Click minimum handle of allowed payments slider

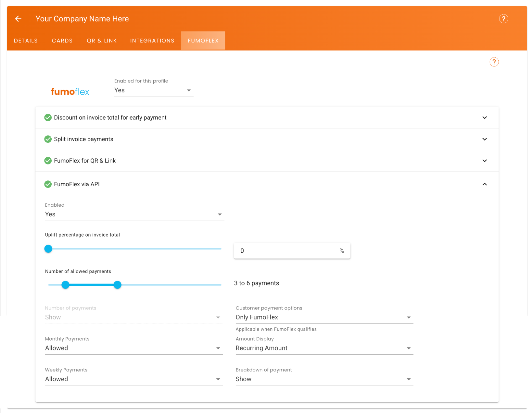click(x=66, y=285)
